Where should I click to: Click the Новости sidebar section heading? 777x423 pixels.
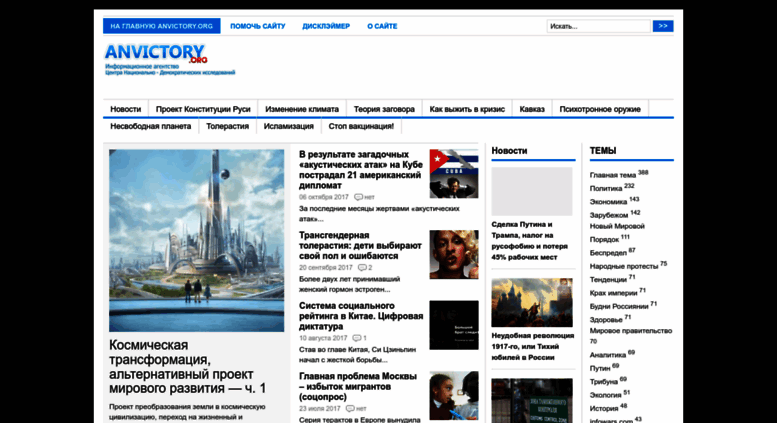(x=509, y=151)
